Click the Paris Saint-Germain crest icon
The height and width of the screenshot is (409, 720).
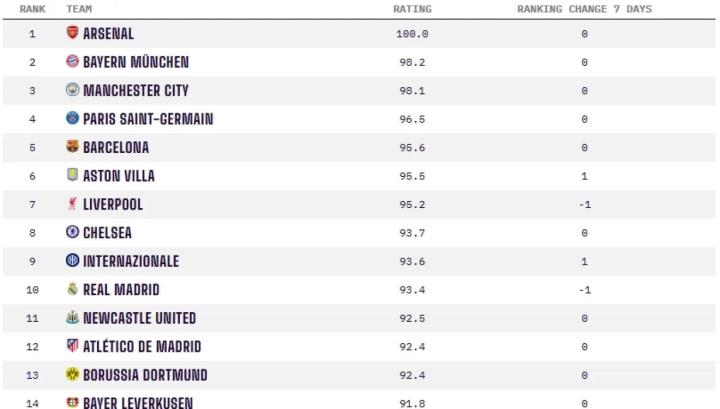coord(72,119)
